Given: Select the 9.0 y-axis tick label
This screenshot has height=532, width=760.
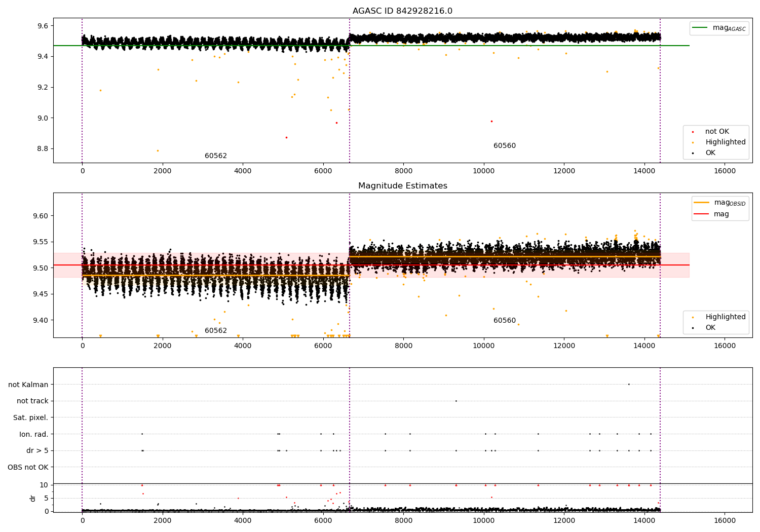Looking at the screenshot, I should (x=42, y=118).
